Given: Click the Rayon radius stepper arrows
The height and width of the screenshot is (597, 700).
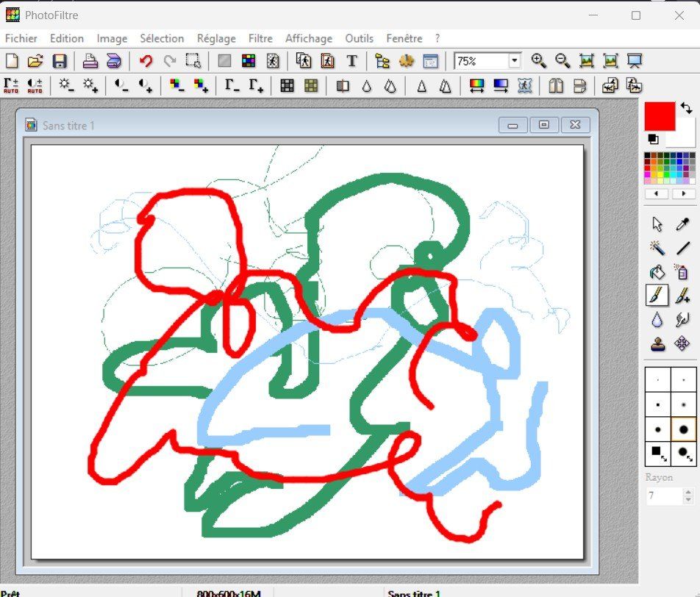Looking at the screenshot, I should coord(688,496).
